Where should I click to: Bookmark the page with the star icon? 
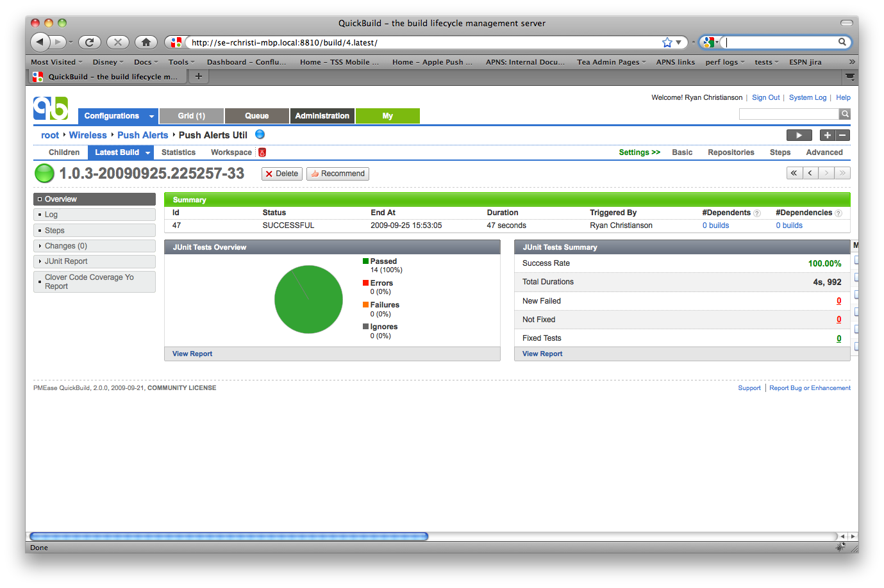[x=667, y=42]
